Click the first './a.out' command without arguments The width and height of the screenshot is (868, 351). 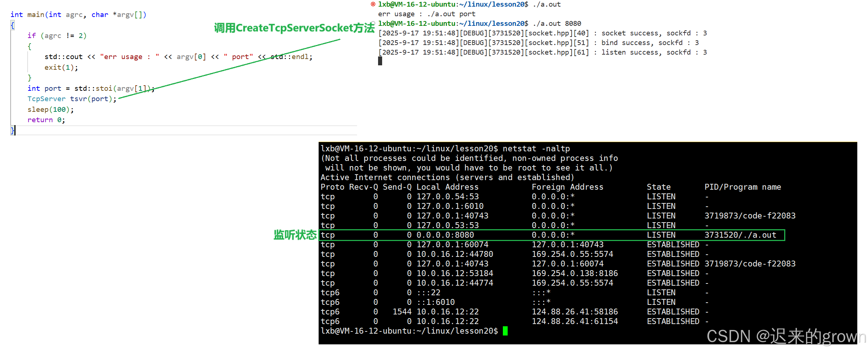tap(547, 4)
